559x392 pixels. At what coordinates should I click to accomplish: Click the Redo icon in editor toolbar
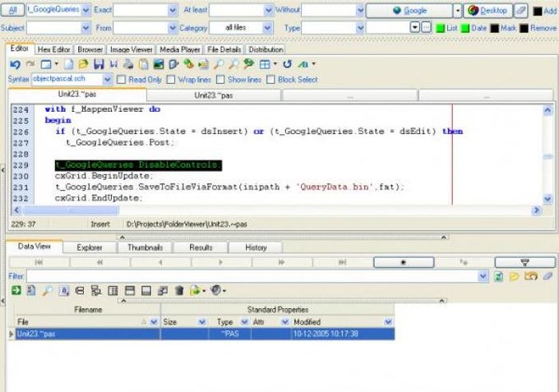point(30,64)
